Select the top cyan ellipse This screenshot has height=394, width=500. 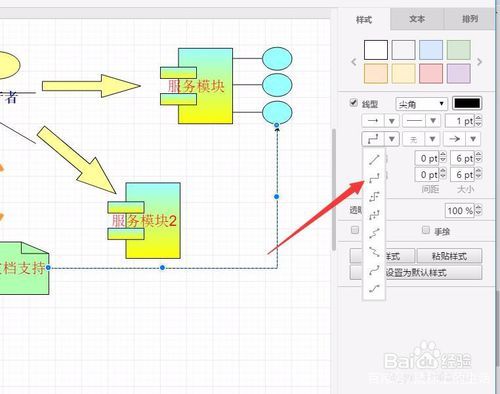277,58
